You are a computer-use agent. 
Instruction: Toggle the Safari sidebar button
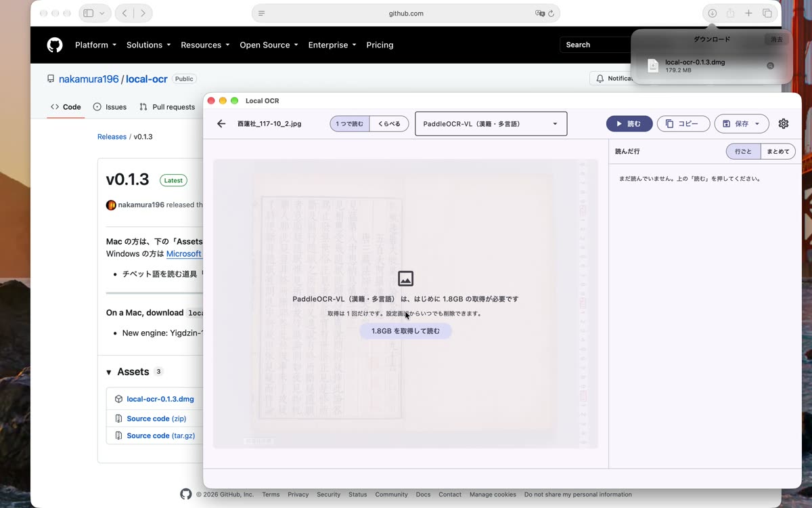(x=88, y=13)
